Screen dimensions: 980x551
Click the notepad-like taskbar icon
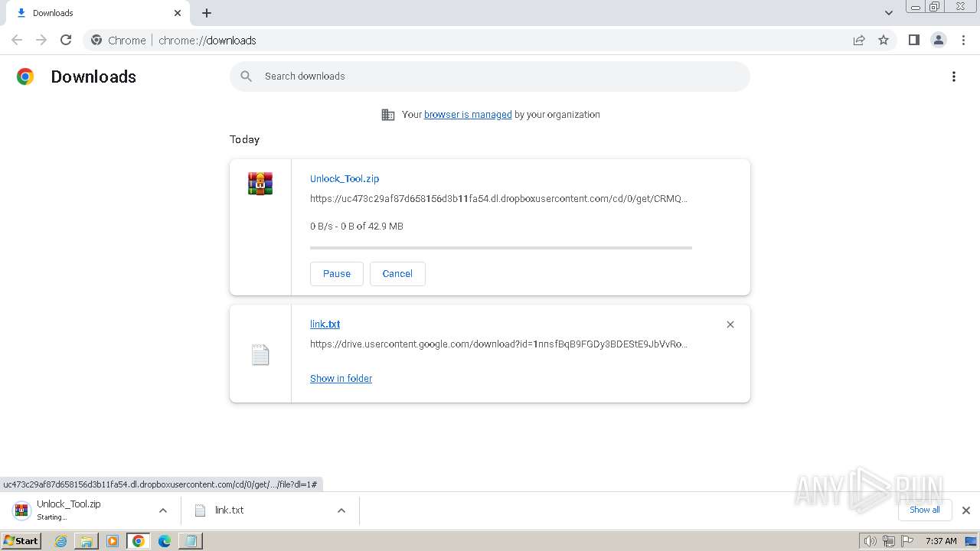pyautogui.click(x=190, y=541)
